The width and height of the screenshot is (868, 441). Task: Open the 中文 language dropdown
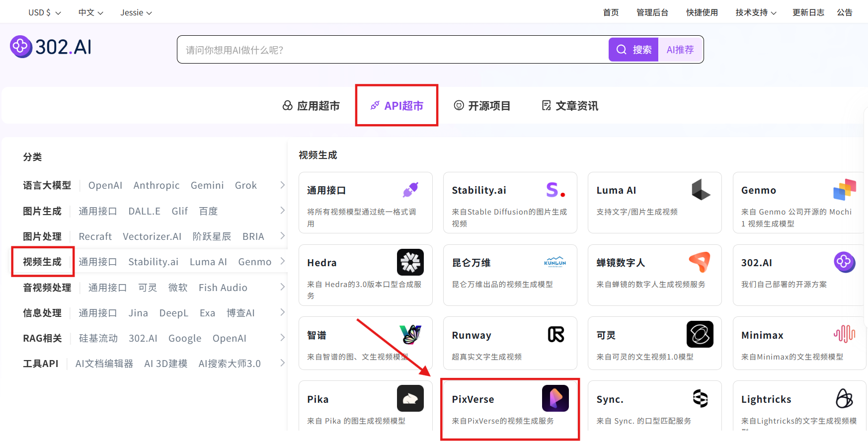click(x=90, y=12)
